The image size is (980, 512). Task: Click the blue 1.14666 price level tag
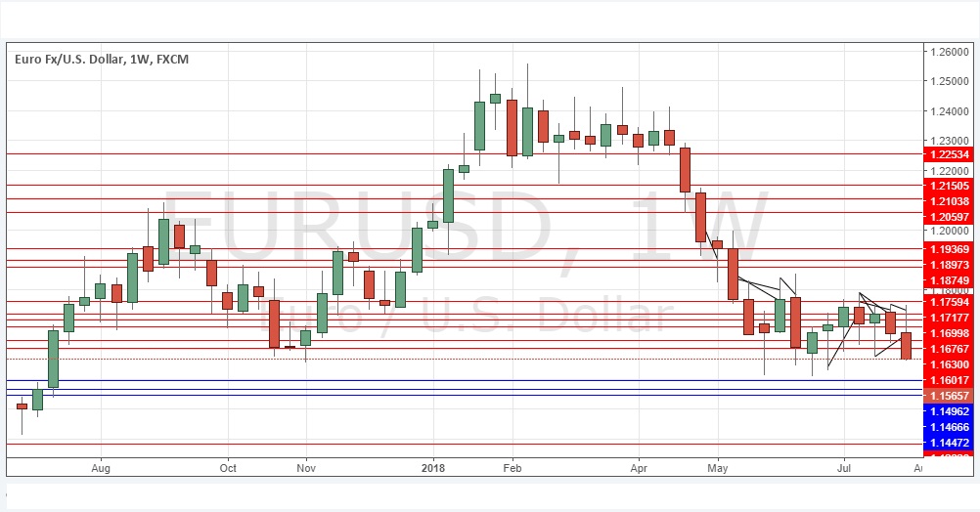click(x=948, y=426)
